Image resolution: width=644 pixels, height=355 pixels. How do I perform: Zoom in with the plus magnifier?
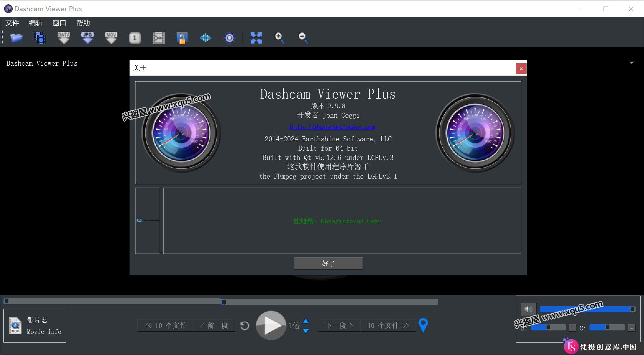pyautogui.click(x=280, y=38)
